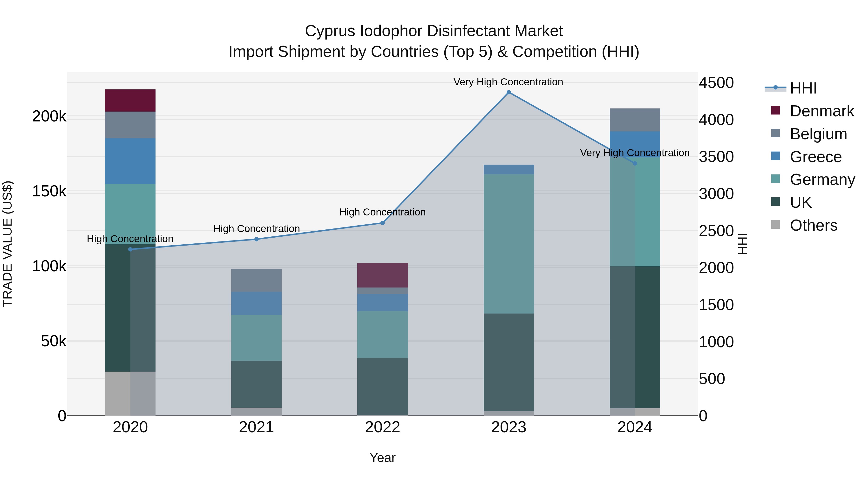868x488 pixels.
Task: Toggle the Germany legend label
Action: (822, 180)
